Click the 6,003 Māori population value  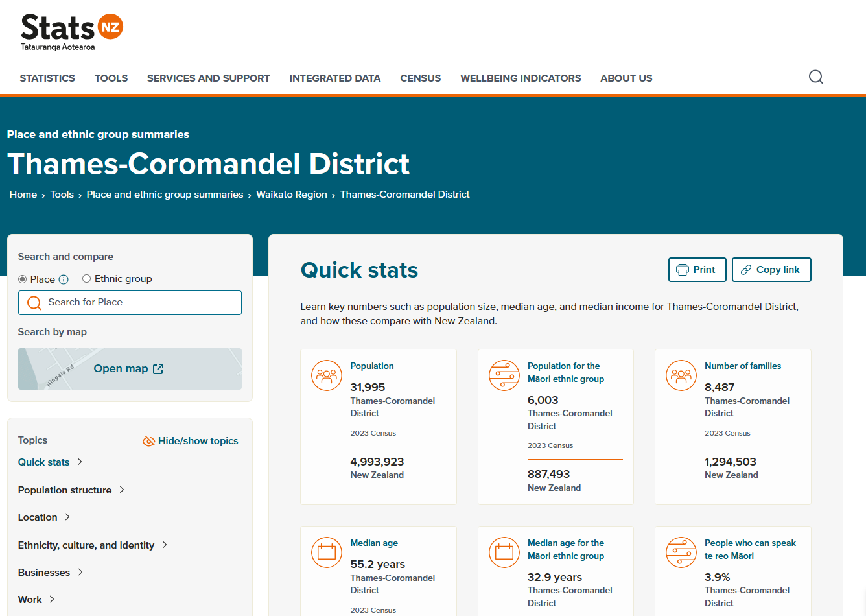point(543,401)
